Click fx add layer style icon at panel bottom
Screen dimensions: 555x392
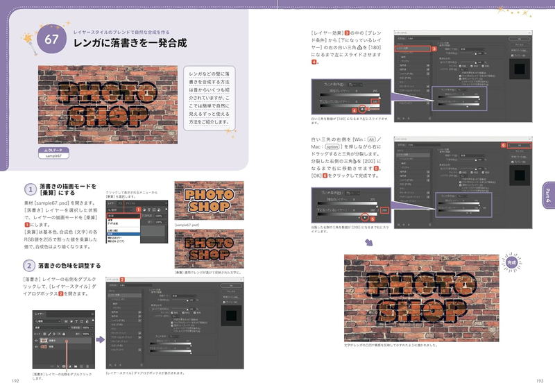click(58, 366)
